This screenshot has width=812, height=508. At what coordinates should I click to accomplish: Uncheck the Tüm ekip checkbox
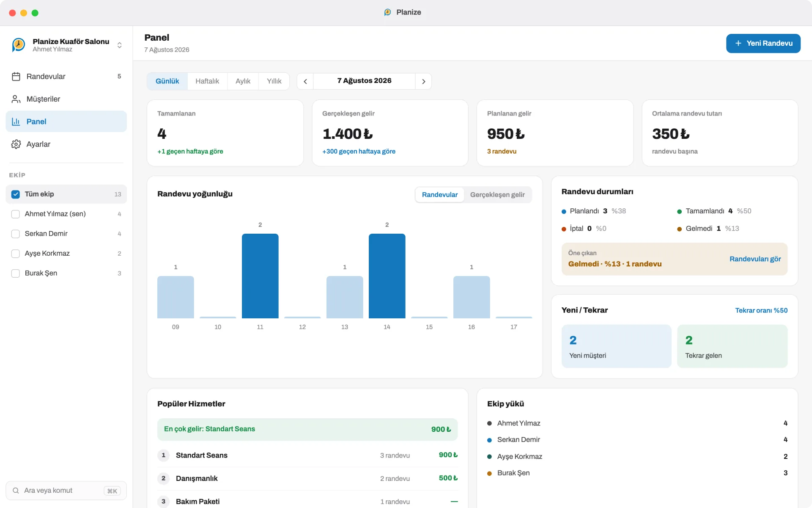point(16,194)
